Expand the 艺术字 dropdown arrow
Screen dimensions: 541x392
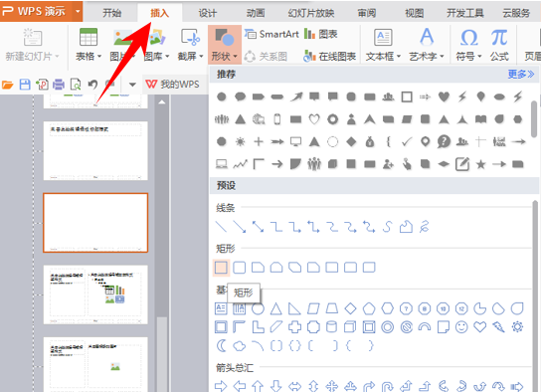click(x=442, y=57)
